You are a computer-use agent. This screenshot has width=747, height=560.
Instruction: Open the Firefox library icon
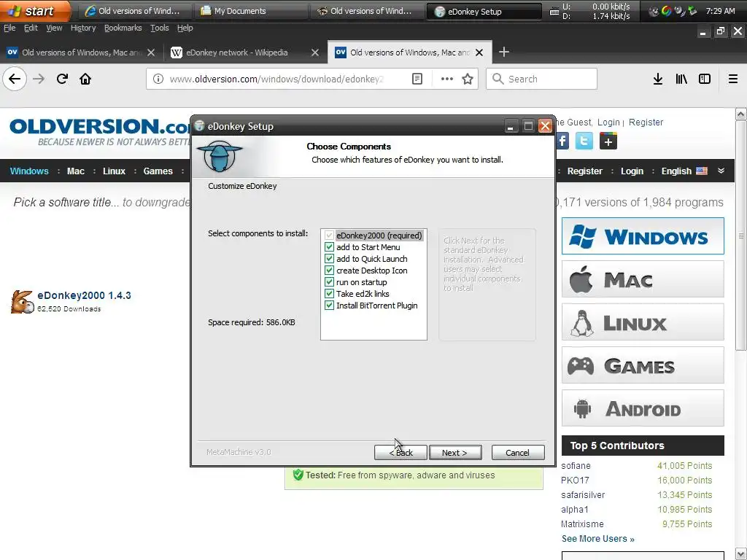[681, 79]
